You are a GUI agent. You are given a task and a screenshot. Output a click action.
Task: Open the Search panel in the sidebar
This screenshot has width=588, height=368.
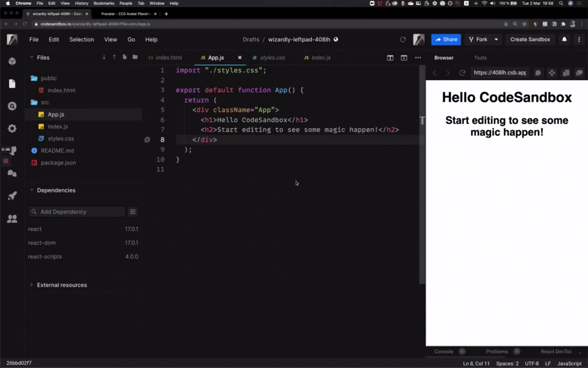(12, 106)
